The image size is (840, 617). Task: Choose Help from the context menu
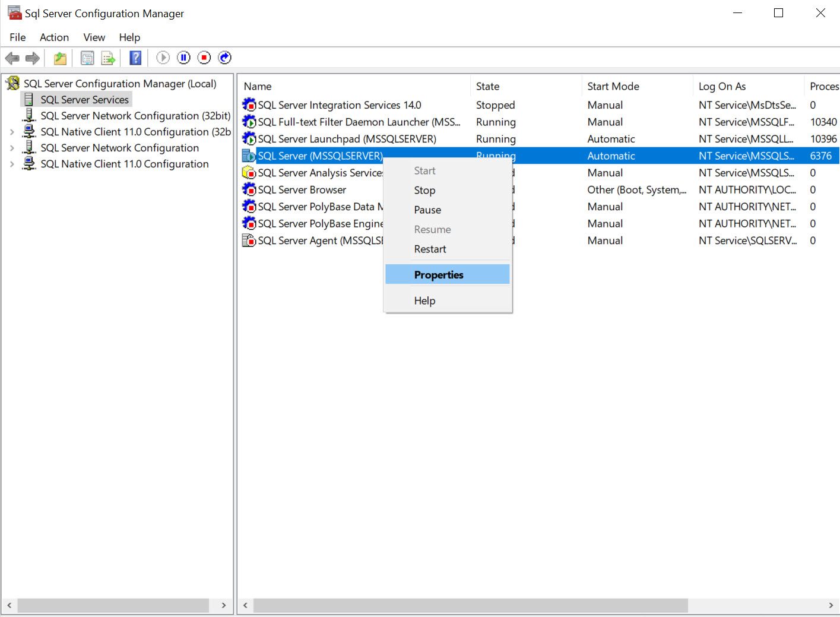[448, 300]
